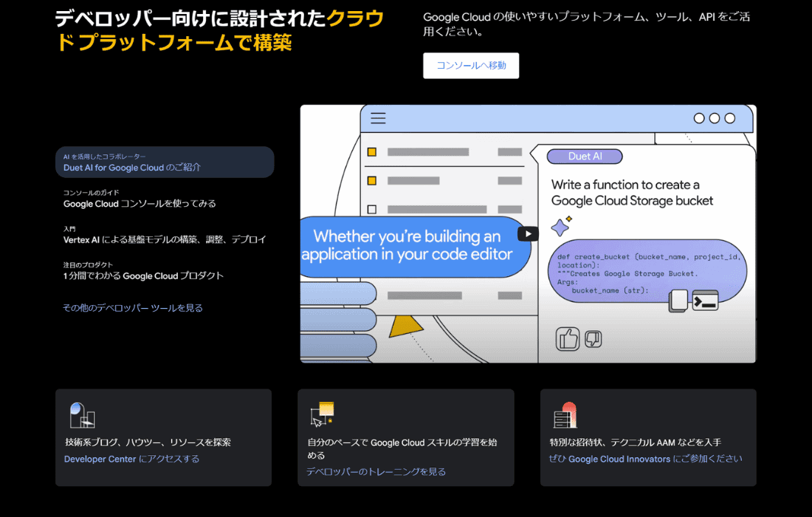
Task: Click the first orange checkbox in video thumbnail
Action: (x=372, y=152)
